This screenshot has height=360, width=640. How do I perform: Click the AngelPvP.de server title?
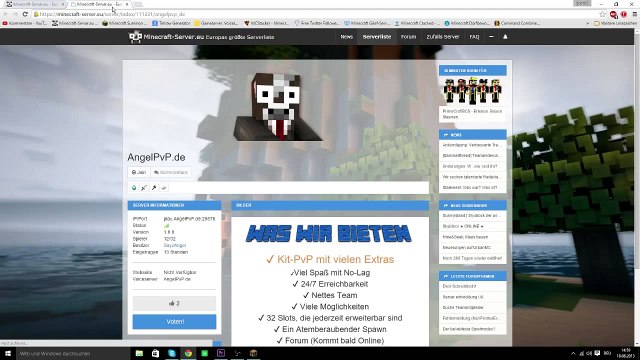coord(156,158)
